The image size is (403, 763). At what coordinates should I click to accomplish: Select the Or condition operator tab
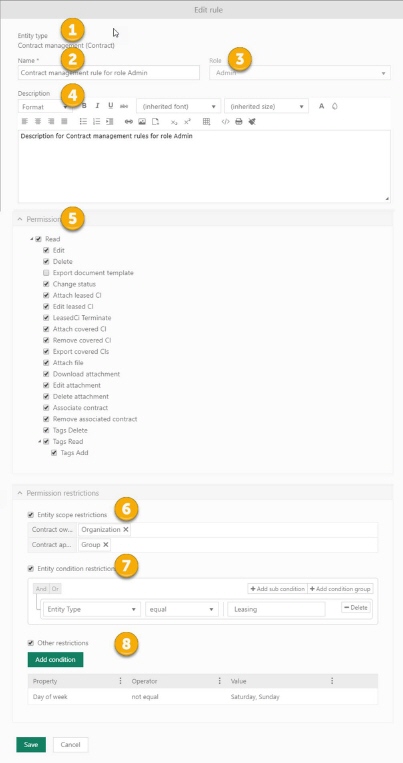[x=55, y=589]
